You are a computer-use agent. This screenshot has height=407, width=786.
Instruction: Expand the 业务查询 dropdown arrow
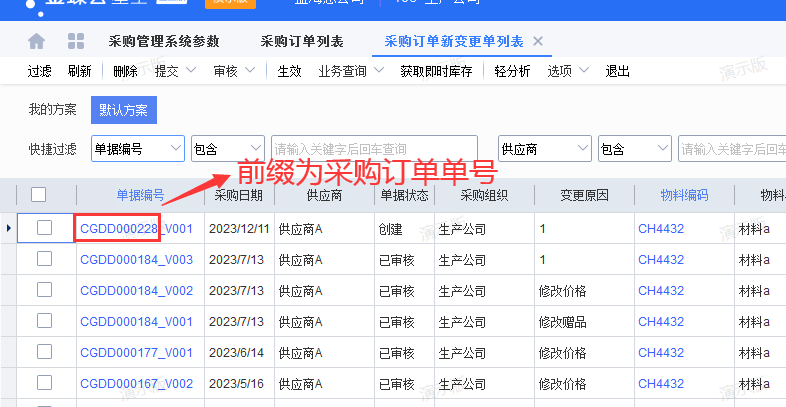point(379,71)
